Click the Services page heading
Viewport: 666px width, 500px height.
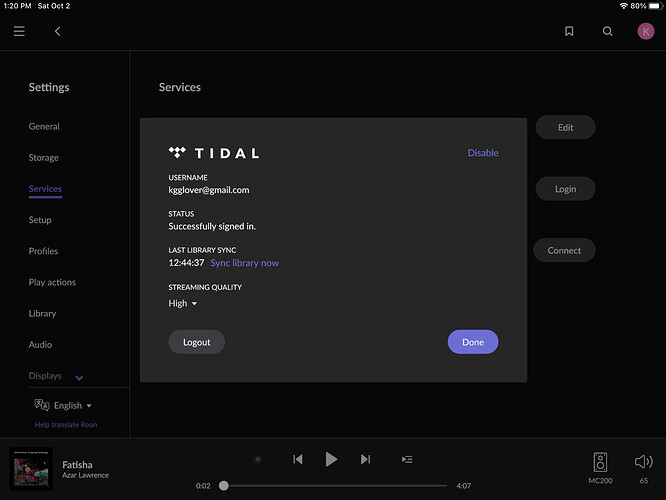click(180, 87)
